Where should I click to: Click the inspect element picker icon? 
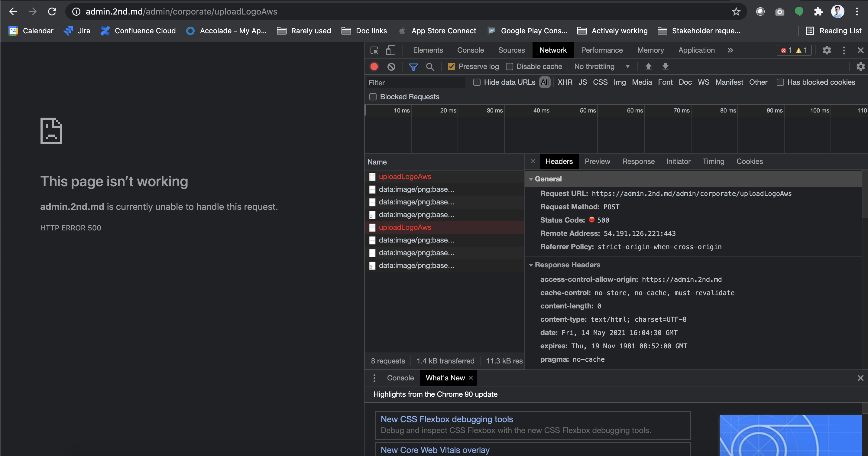tap(374, 50)
